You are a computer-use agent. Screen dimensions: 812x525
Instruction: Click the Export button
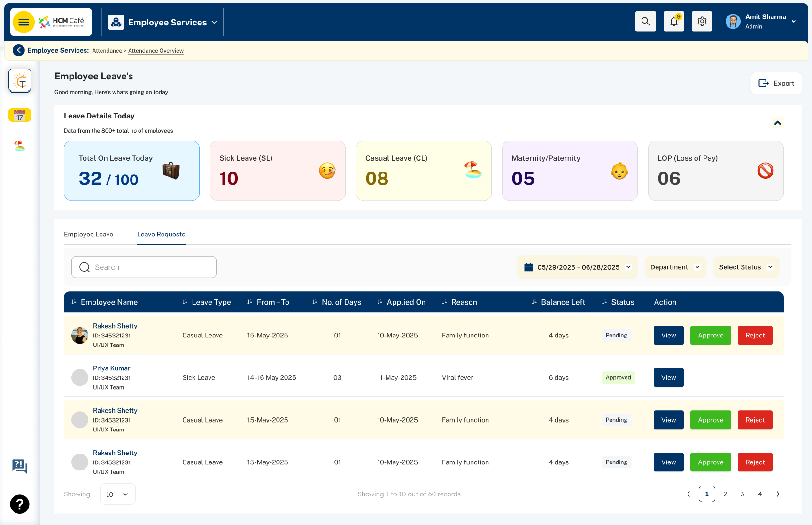(776, 83)
